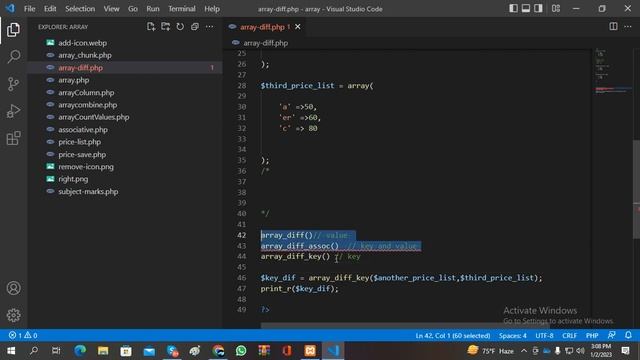Image resolution: width=640 pixels, height=360 pixels.
Task: Open notifications bell in status bar
Action: point(628,336)
